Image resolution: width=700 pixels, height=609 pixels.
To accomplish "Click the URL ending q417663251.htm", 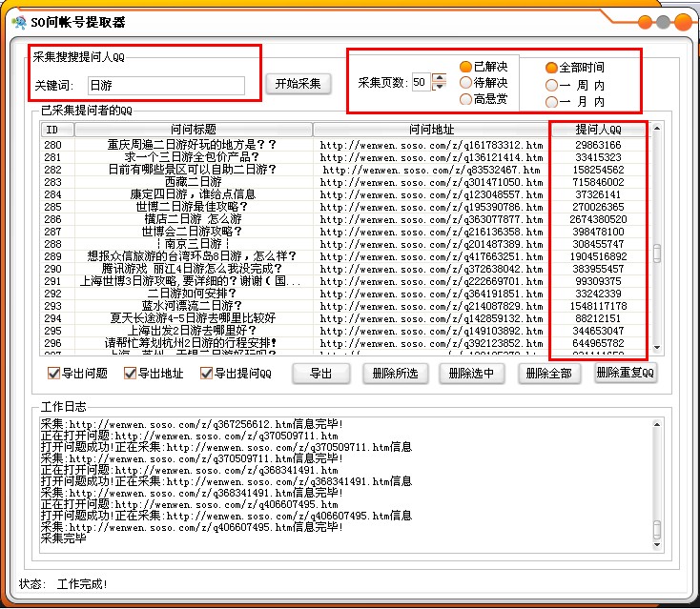I will click(431, 256).
